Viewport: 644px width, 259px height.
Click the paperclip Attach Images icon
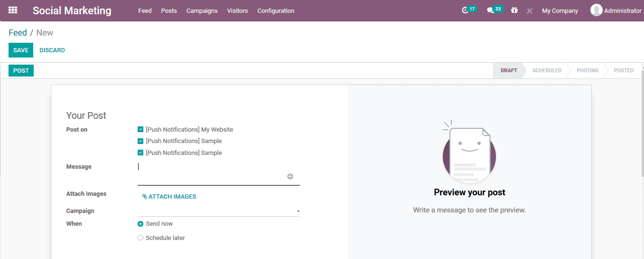point(144,196)
